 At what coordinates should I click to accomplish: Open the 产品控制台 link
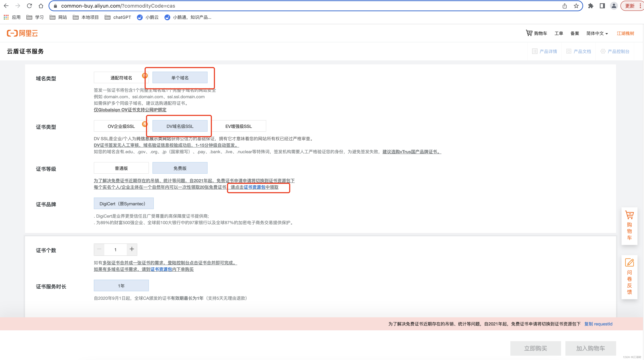[x=615, y=51]
